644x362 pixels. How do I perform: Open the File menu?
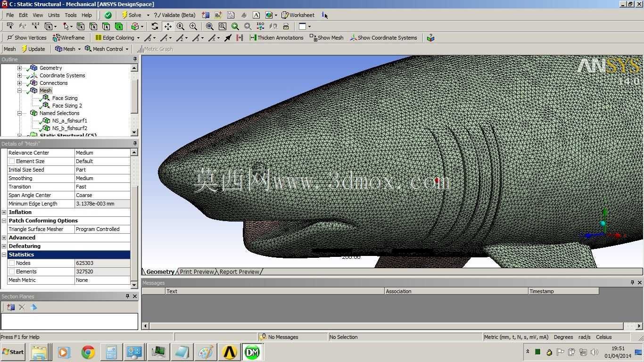10,15
